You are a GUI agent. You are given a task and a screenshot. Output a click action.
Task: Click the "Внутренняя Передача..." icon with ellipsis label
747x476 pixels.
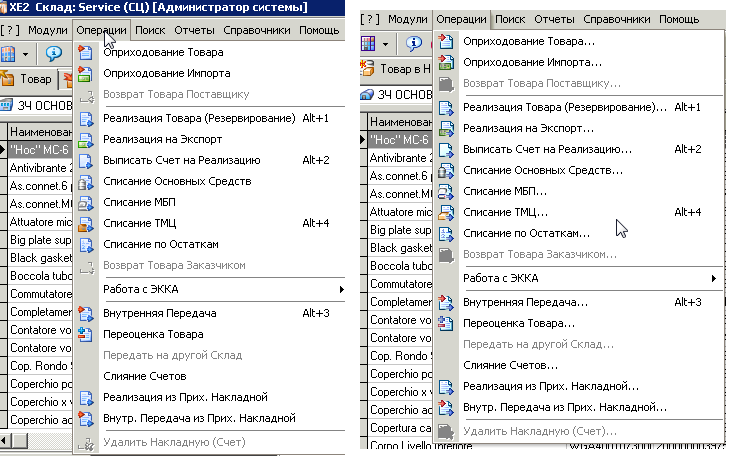[446, 302]
